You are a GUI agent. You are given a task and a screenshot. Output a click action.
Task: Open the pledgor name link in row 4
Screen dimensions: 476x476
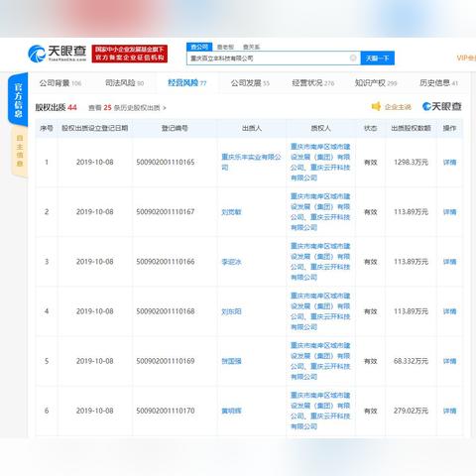[231, 311]
